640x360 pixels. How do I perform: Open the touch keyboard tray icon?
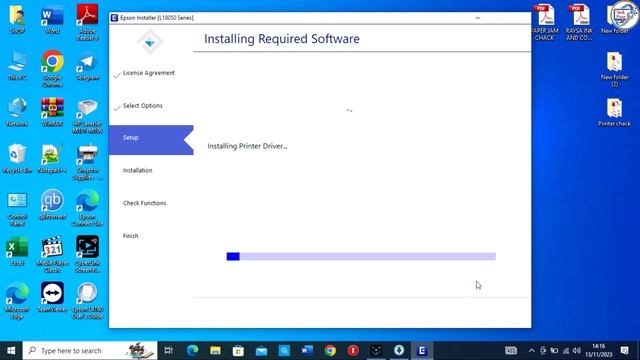pos(511,351)
